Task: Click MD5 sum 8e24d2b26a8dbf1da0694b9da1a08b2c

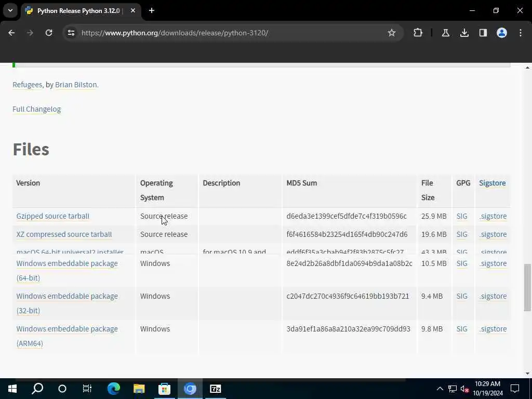Action: click(x=350, y=263)
